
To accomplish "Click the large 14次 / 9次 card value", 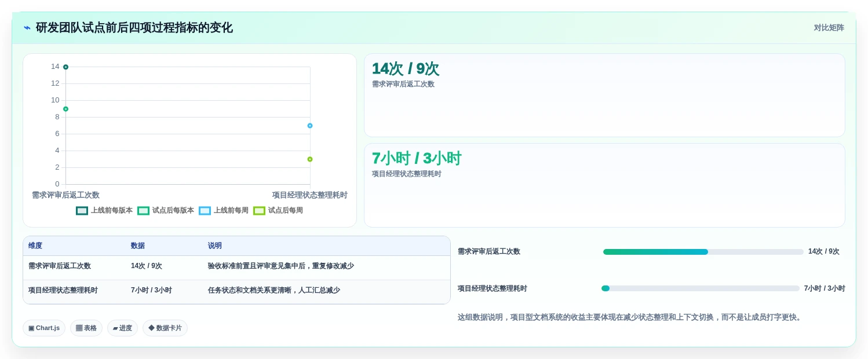I will [x=406, y=69].
